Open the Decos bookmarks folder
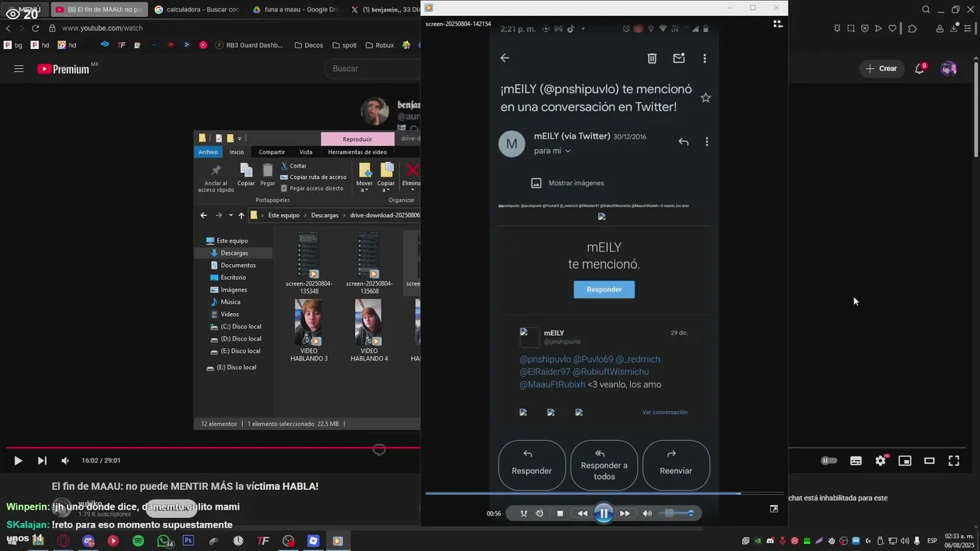980x551 pixels. tap(309, 45)
